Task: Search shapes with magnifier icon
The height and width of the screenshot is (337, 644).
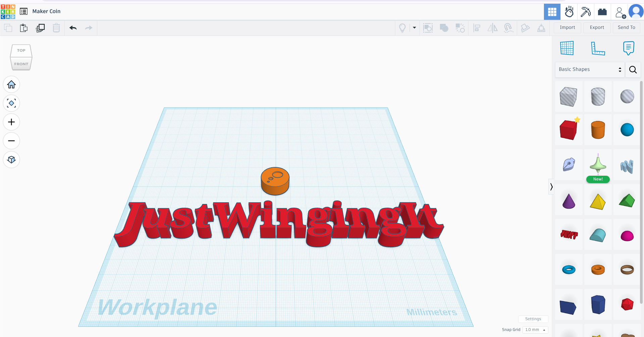Action: 633,70
